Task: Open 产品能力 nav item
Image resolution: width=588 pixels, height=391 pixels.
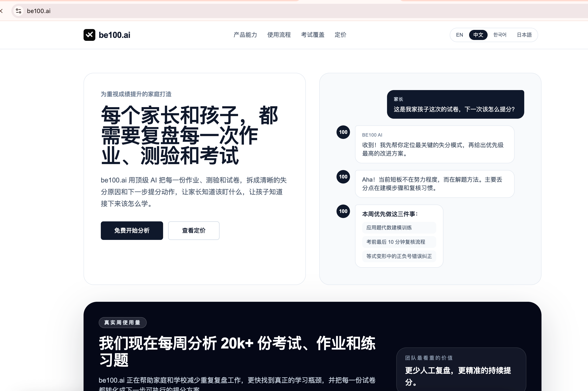Action: [x=245, y=35]
